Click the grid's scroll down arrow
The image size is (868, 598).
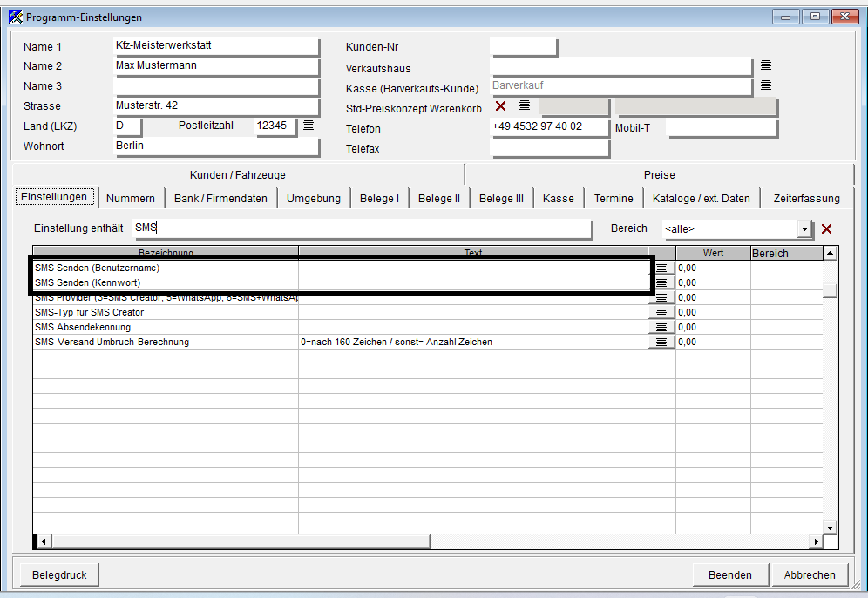(x=830, y=528)
